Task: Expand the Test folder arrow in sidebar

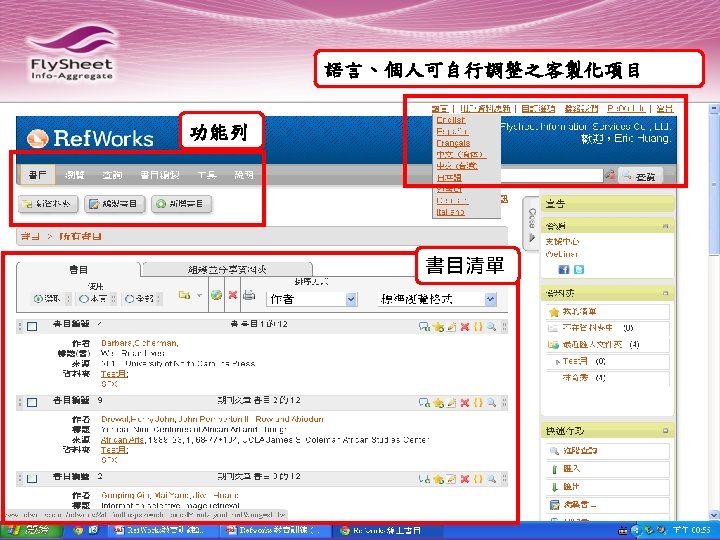Action: (x=557, y=362)
